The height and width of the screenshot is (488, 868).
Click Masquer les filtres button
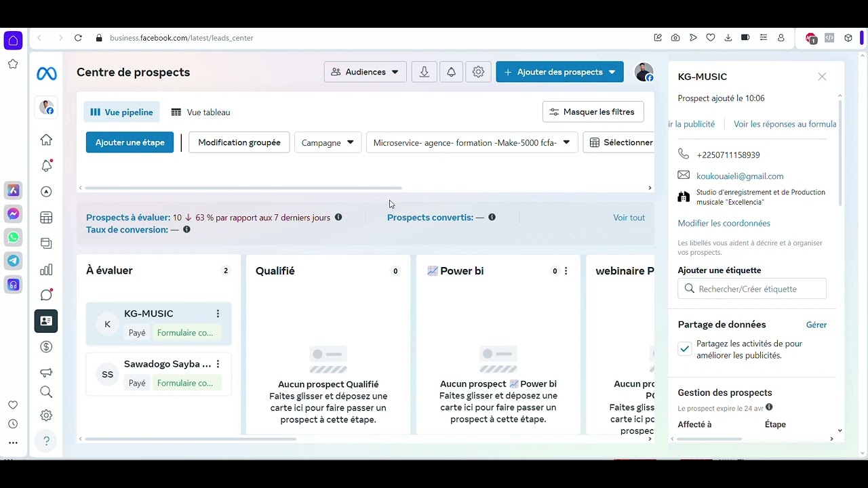point(593,112)
